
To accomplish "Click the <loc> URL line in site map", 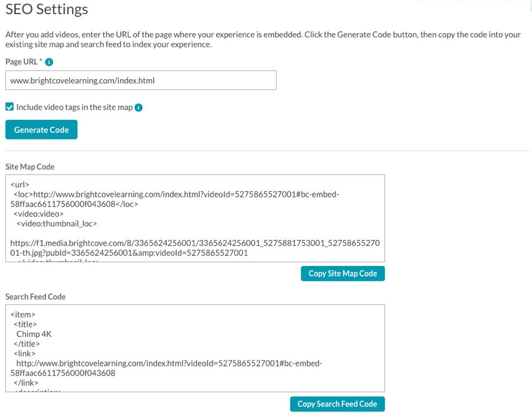I will coord(175,199).
